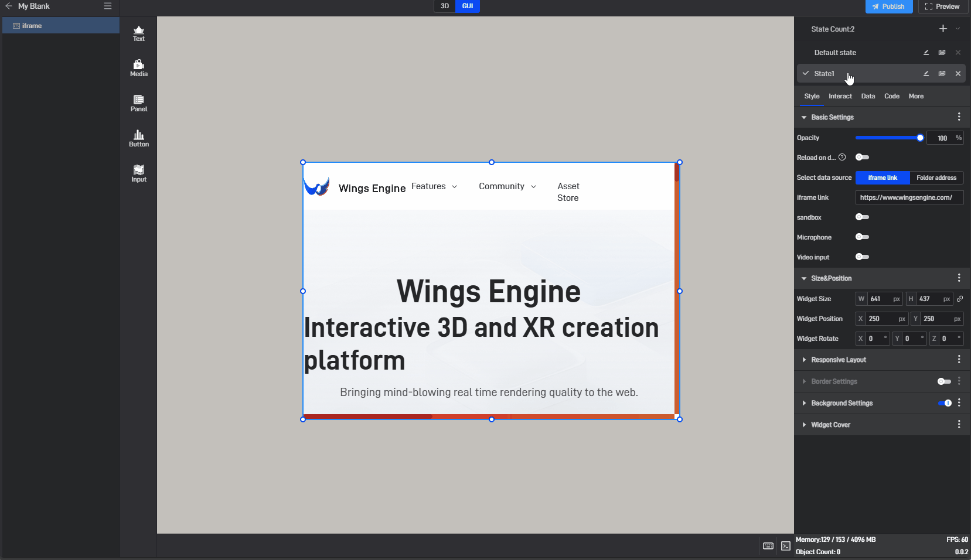The image size is (971, 560).
Task: Click the Preview button
Action: (x=942, y=6)
